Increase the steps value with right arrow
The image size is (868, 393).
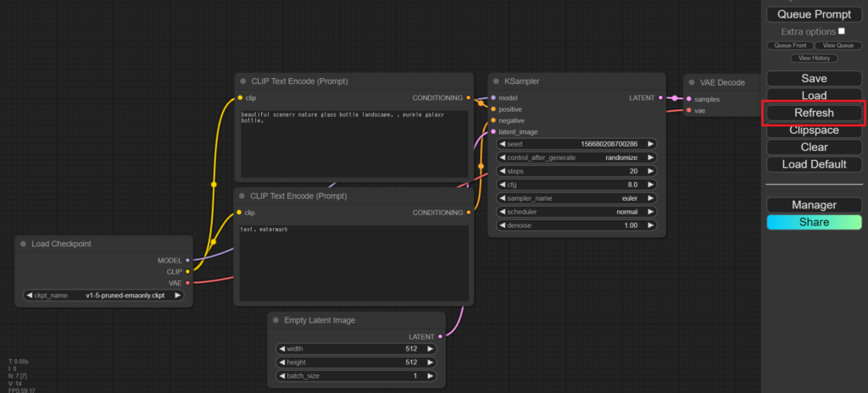[651, 171]
